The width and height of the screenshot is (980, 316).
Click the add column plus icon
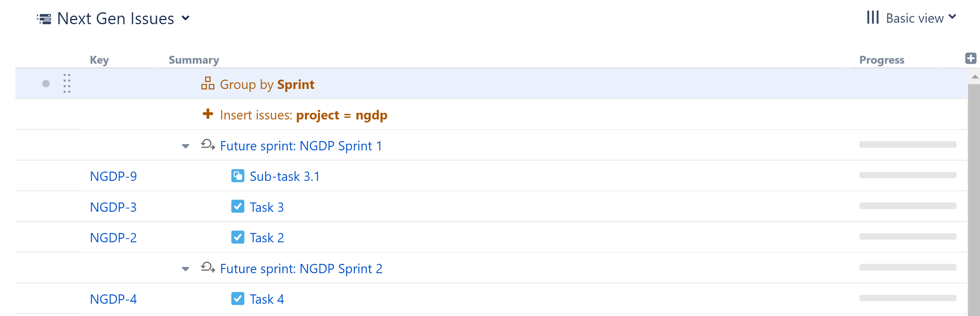click(x=970, y=58)
